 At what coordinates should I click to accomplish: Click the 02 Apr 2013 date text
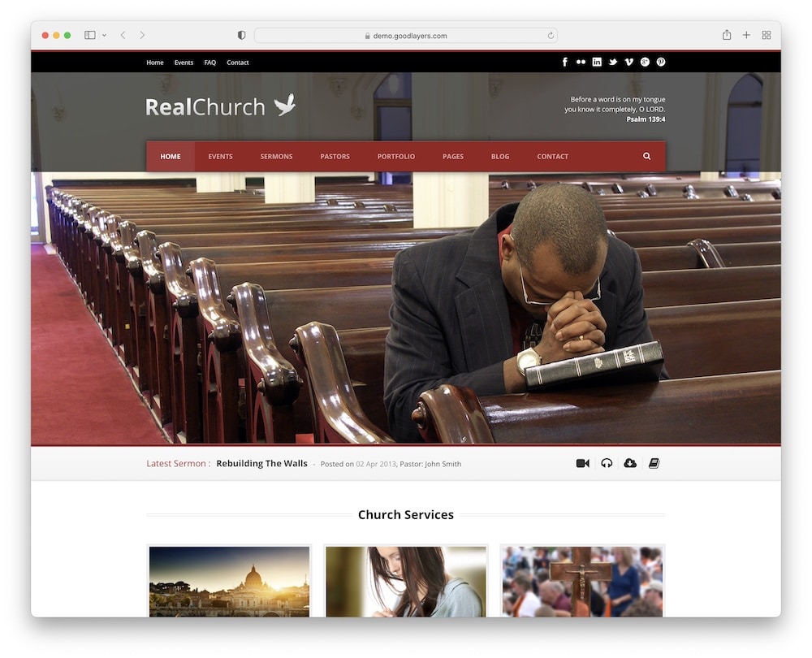click(x=376, y=464)
